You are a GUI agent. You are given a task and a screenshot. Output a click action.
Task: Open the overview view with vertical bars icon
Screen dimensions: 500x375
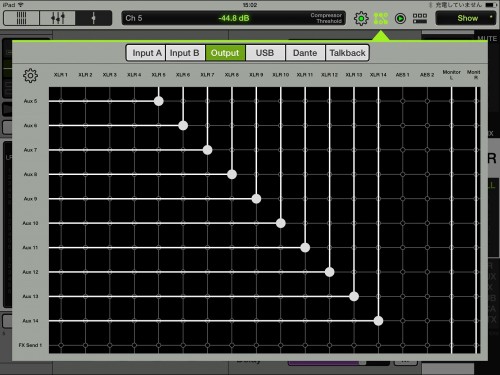pyautogui.click(x=21, y=18)
